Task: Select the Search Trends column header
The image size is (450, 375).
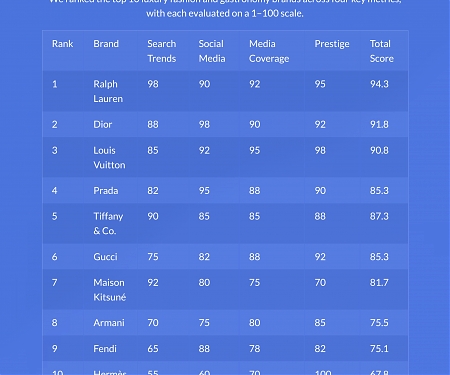Action: tap(162, 51)
